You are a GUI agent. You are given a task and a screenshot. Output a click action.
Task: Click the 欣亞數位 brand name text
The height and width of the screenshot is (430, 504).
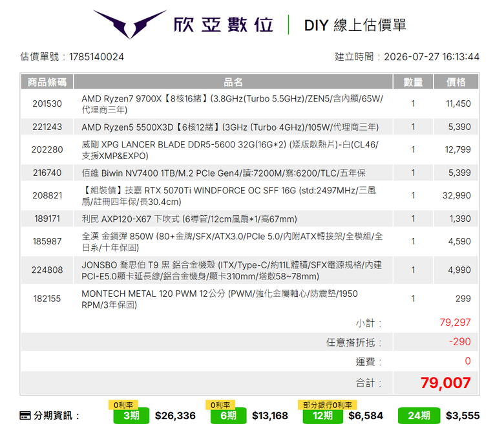tap(224, 25)
